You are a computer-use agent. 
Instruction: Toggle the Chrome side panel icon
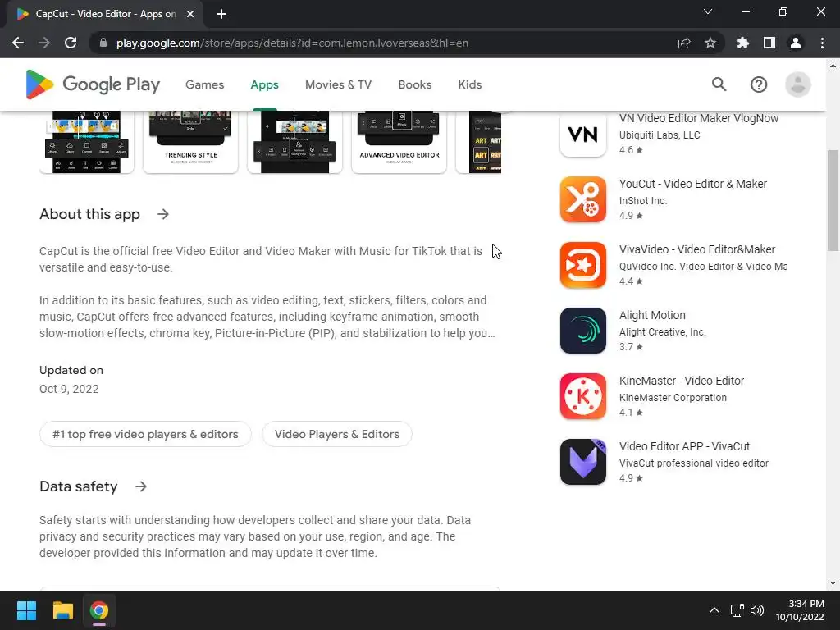coord(769,43)
